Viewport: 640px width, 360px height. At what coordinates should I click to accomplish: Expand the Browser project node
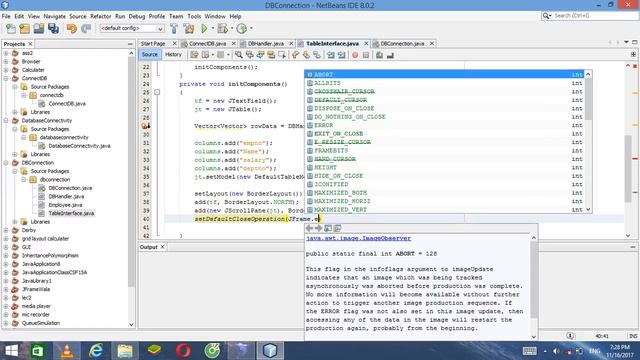click(6, 62)
